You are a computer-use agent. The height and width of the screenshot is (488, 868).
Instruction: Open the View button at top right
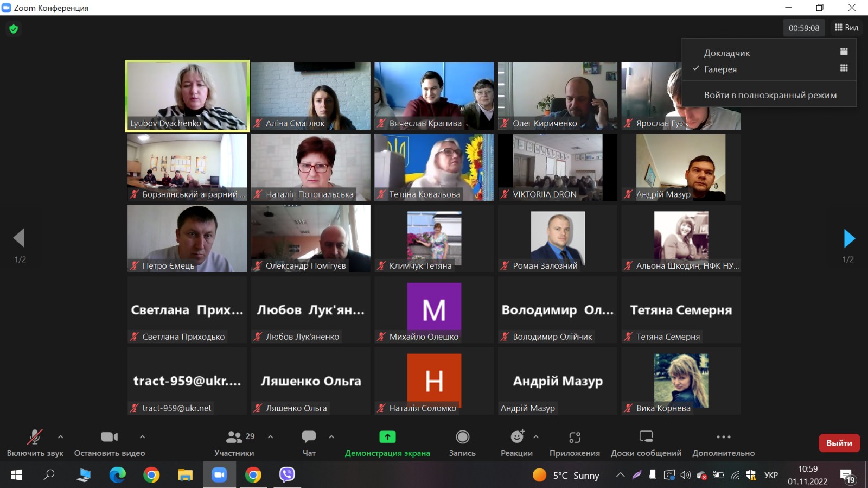pyautogui.click(x=846, y=28)
